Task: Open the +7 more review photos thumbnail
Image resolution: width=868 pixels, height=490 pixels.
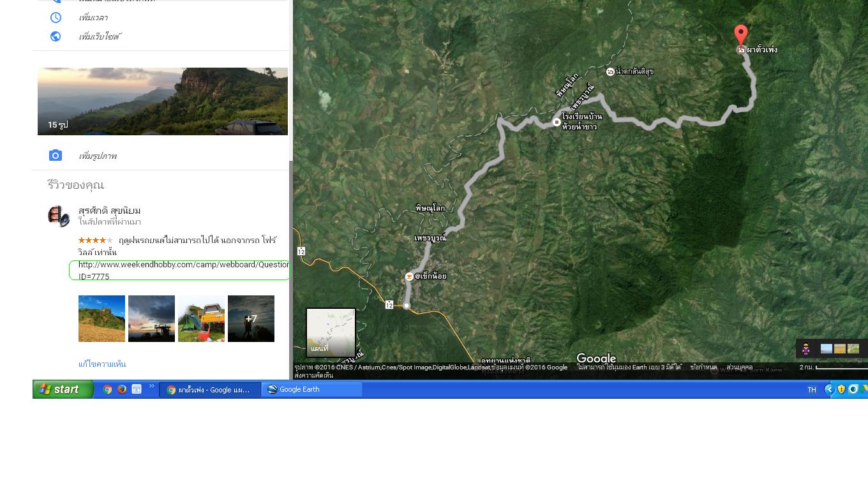Action: [251, 318]
